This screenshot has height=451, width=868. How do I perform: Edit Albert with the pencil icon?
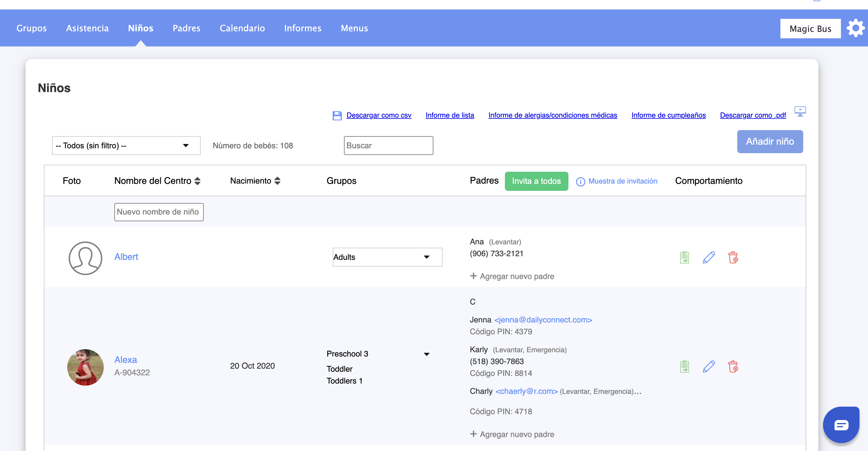(x=709, y=257)
